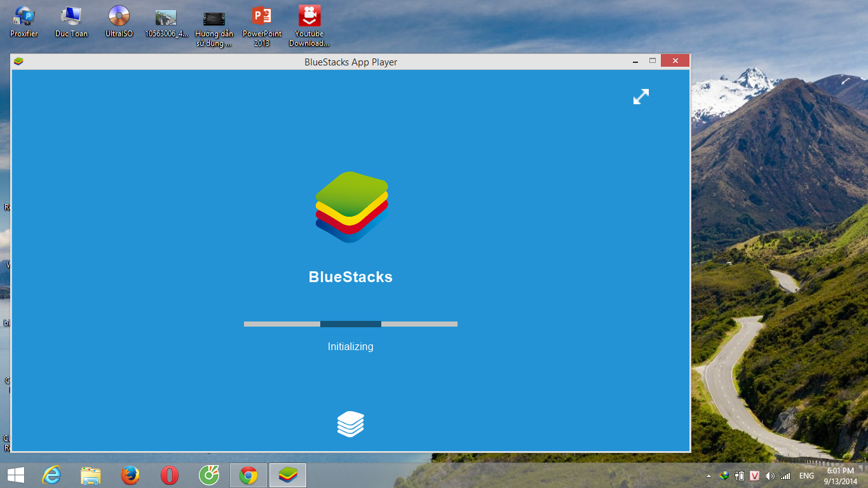Switch to Google Chrome in the taskbar

(x=248, y=475)
